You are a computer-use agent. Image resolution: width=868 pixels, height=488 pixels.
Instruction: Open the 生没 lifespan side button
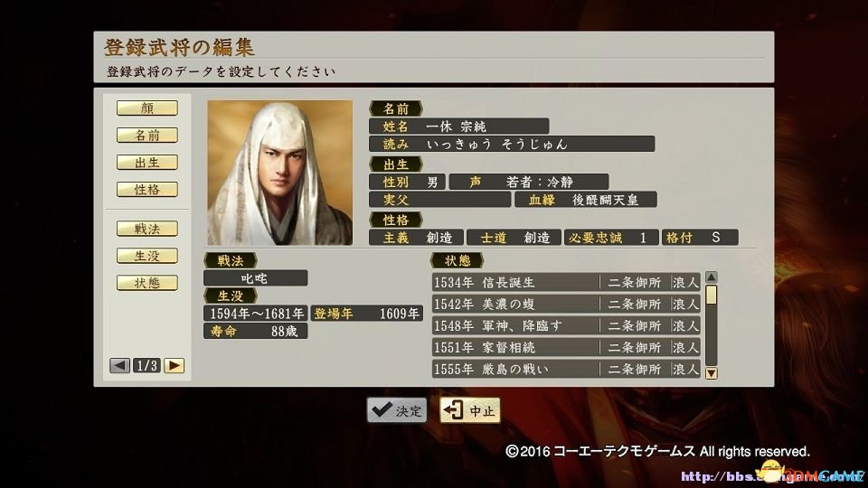click(147, 256)
